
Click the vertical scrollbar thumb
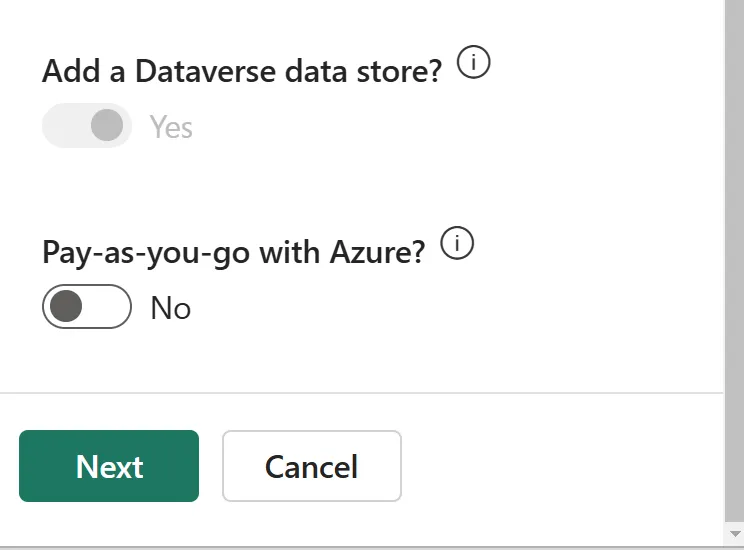tap(735, 260)
